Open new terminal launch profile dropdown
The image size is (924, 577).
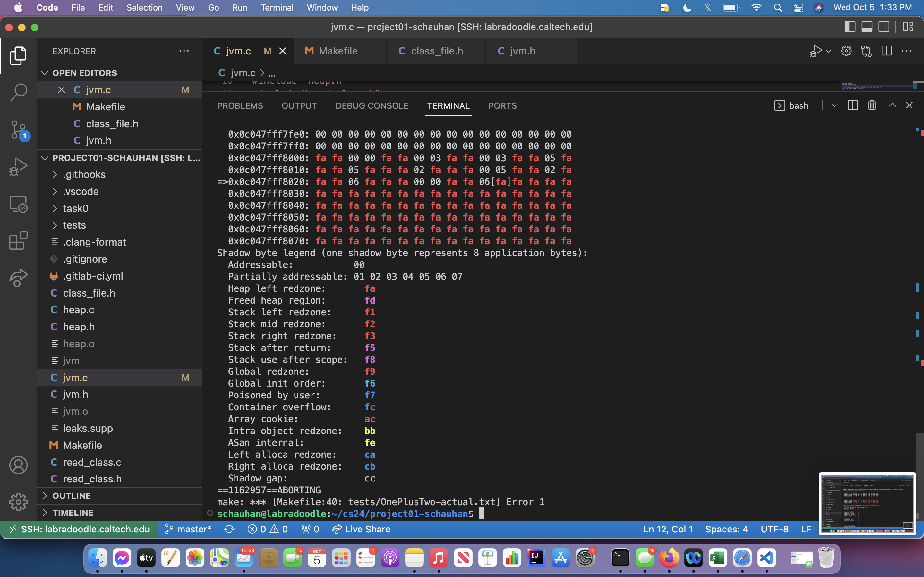point(835,106)
